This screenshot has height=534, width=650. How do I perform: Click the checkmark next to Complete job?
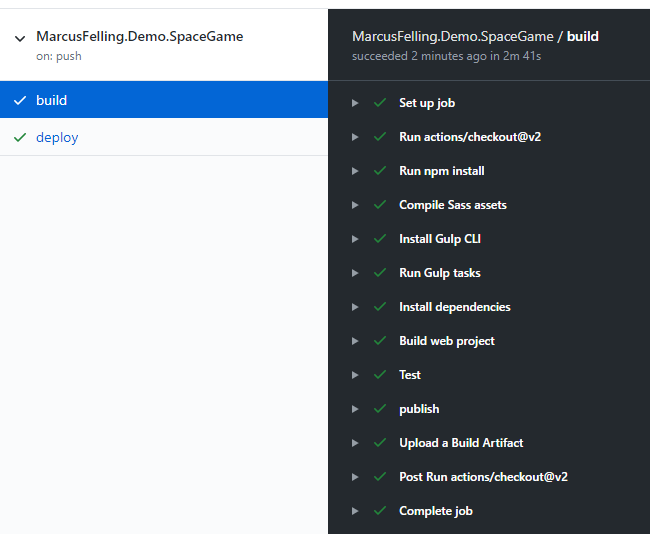point(380,511)
